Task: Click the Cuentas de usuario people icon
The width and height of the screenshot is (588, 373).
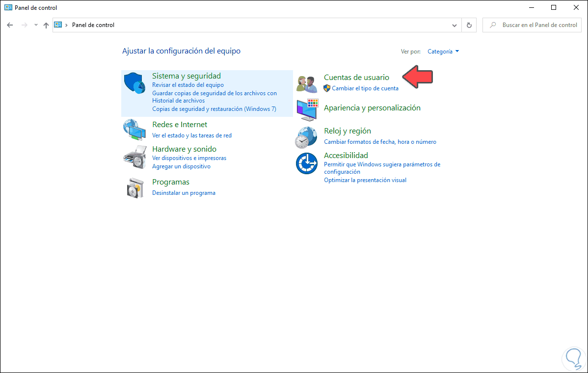Action: click(306, 84)
